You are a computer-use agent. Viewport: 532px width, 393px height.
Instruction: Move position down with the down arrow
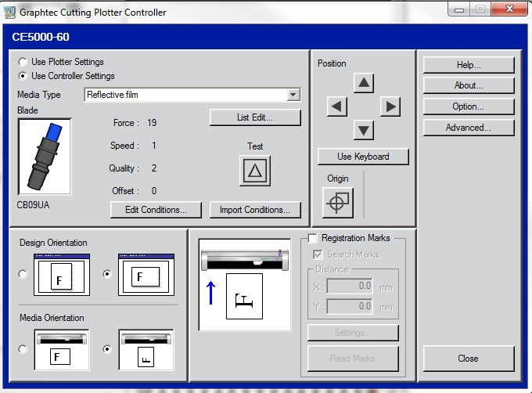coord(363,130)
